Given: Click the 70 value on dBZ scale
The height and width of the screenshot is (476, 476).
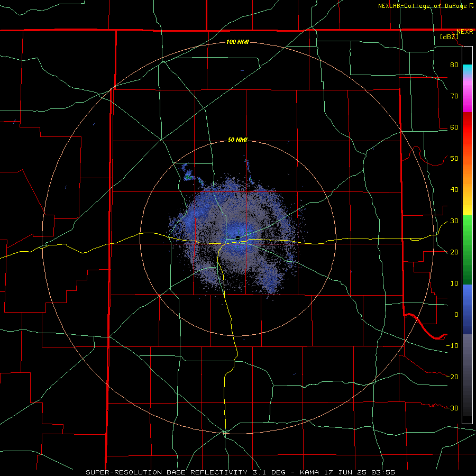Looking at the screenshot, I should click(x=454, y=96).
